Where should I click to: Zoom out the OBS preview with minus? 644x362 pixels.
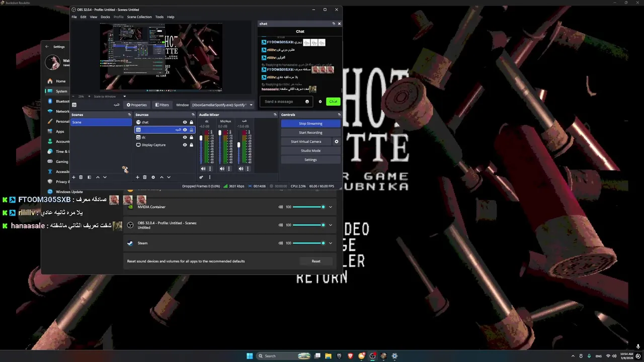(74, 97)
